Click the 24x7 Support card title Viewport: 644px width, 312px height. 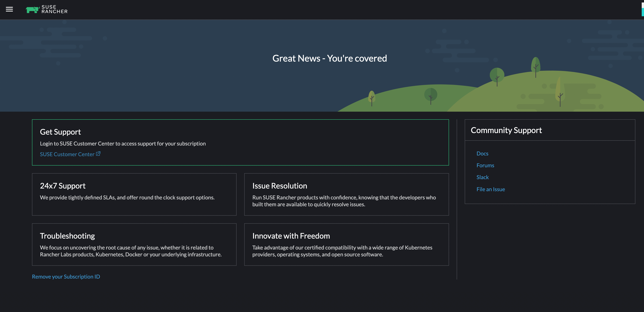pos(62,186)
